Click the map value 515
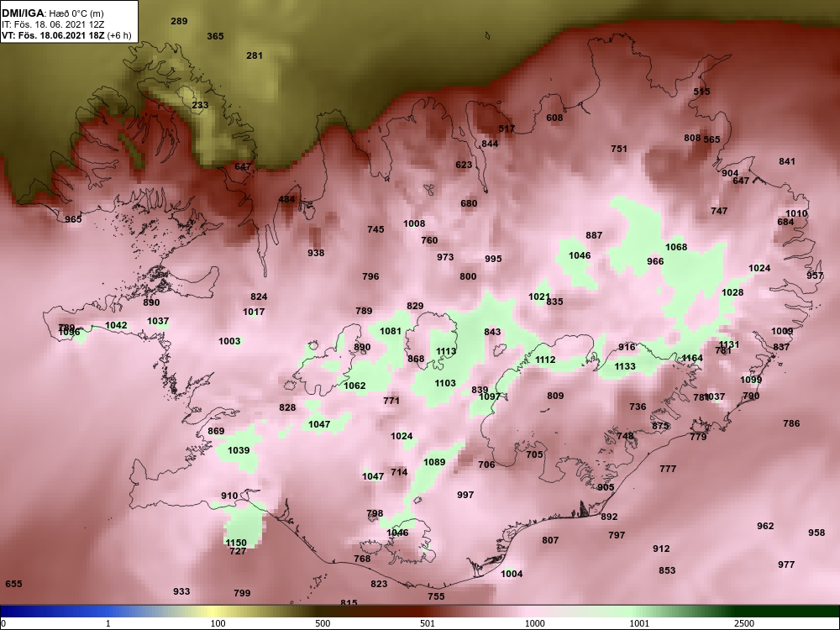 click(701, 92)
